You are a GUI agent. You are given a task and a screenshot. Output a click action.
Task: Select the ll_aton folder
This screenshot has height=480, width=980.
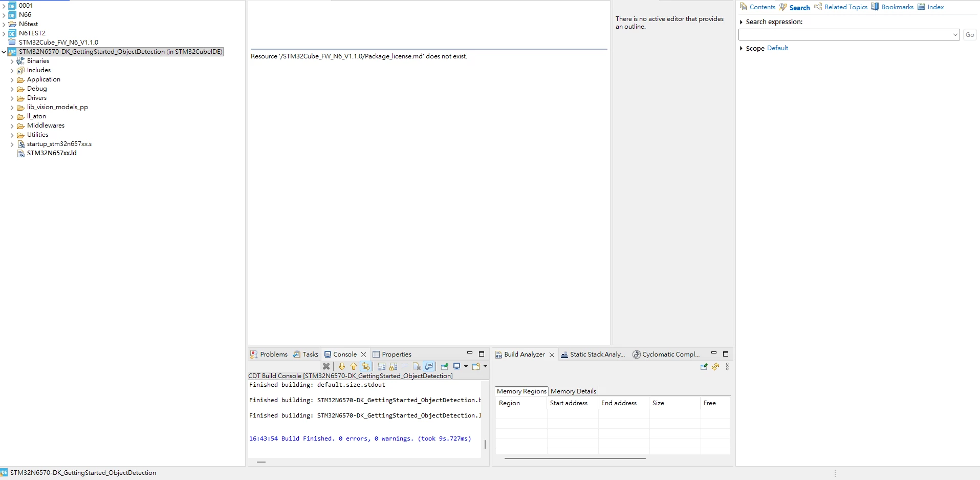36,116
